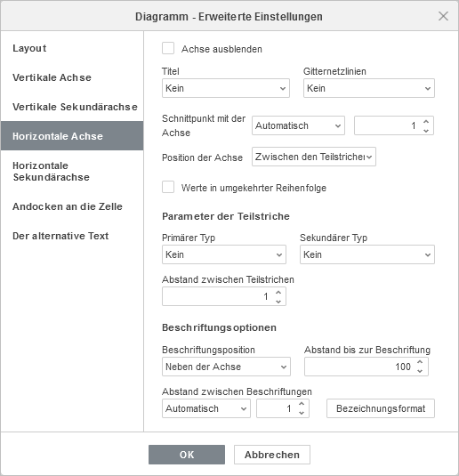This screenshot has width=459, height=476.
Task: Open Abstand zwischen Beschriftungen dropdown
Action: pos(206,408)
